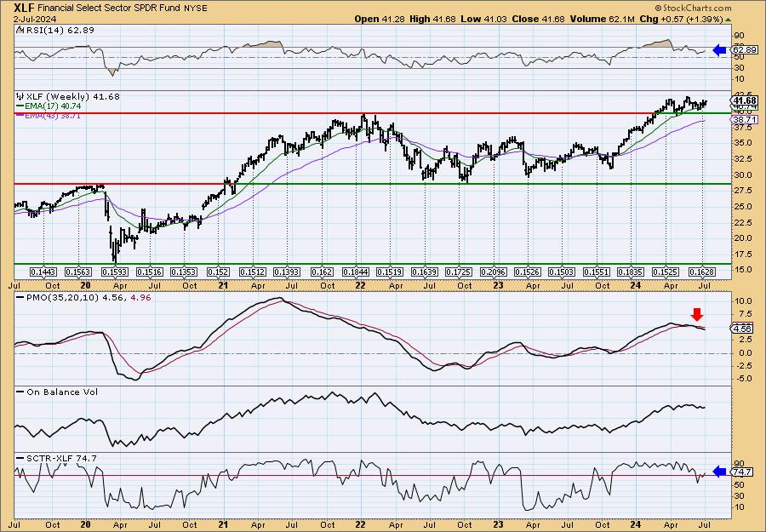Viewport: 766px width, 532px height.
Task: Click the cycle value box '0.1835'
Action: [x=632, y=272]
